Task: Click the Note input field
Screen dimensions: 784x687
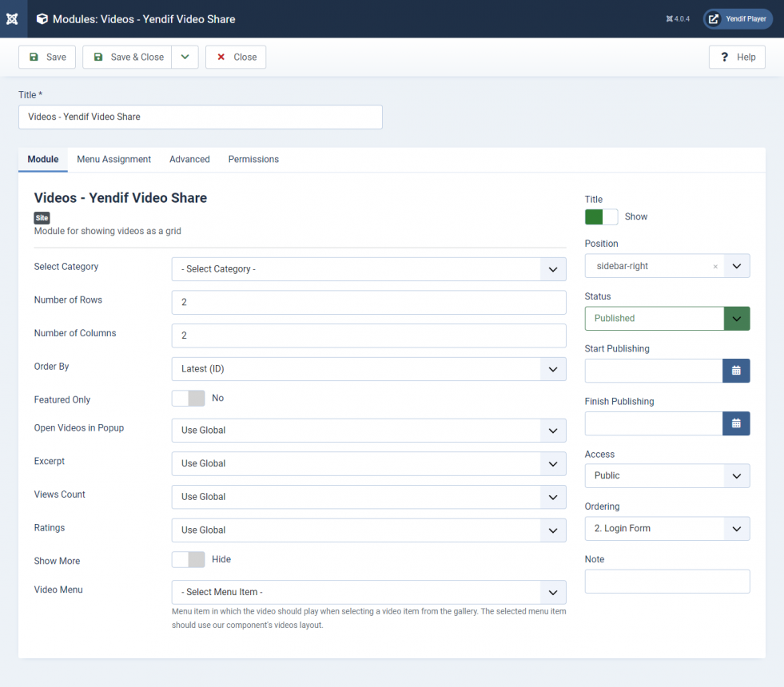Action: pyautogui.click(x=667, y=582)
